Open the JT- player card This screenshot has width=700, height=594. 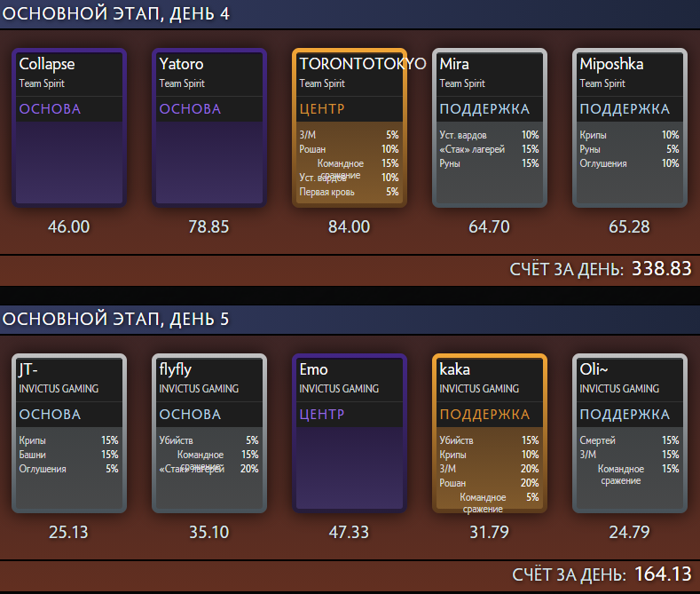pyautogui.click(x=69, y=433)
